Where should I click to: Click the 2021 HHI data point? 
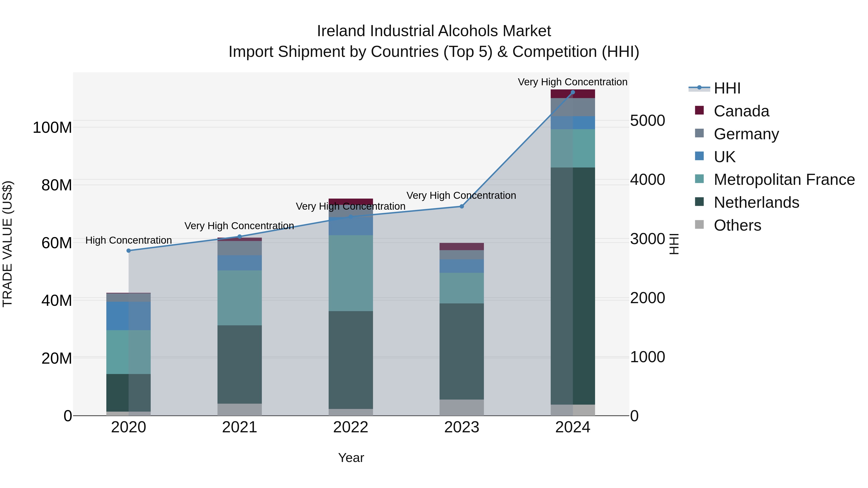240,237
